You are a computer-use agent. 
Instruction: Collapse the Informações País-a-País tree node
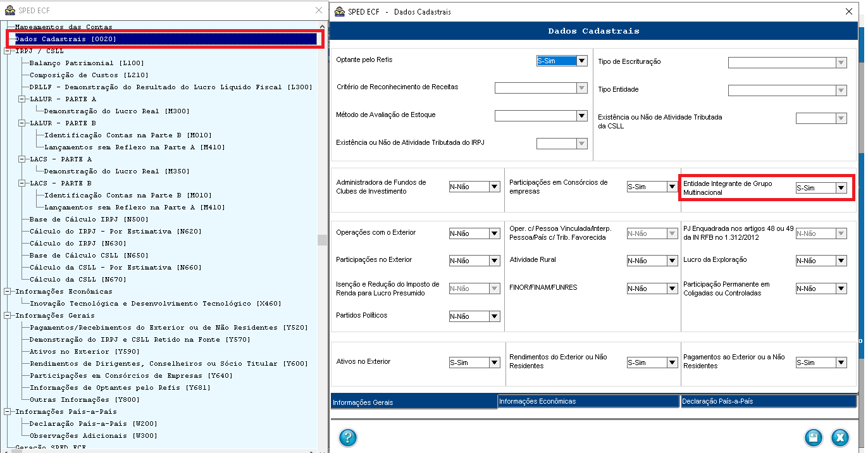pyautogui.click(x=7, y=412)
